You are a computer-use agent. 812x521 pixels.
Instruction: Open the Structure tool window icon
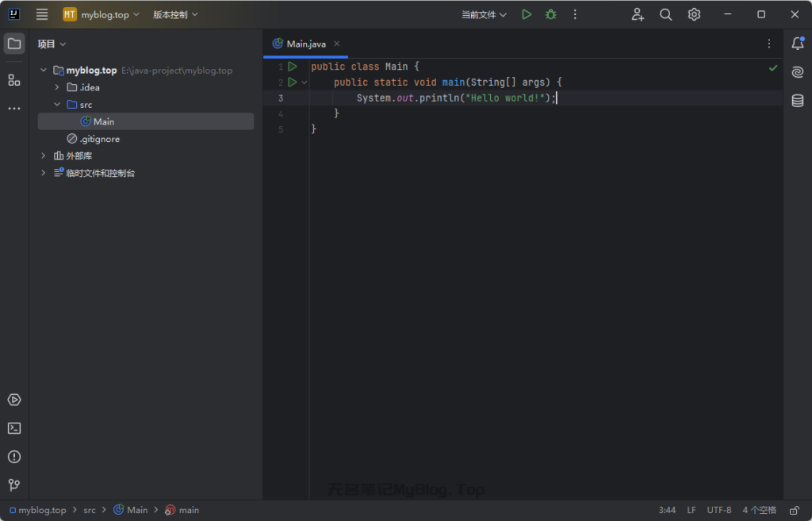pos(14,80)
